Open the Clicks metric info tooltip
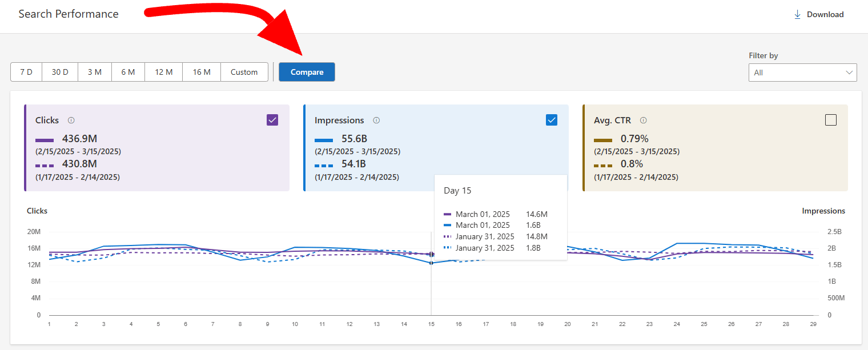This screenshot has width=868, height=350. tap(71, 120)
